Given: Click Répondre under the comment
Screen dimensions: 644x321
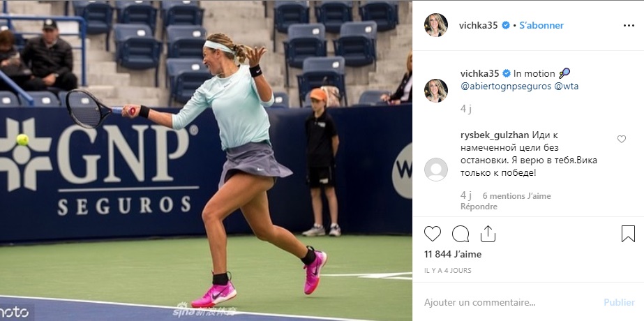Looking at the screenshot, I should pos(479,207).
